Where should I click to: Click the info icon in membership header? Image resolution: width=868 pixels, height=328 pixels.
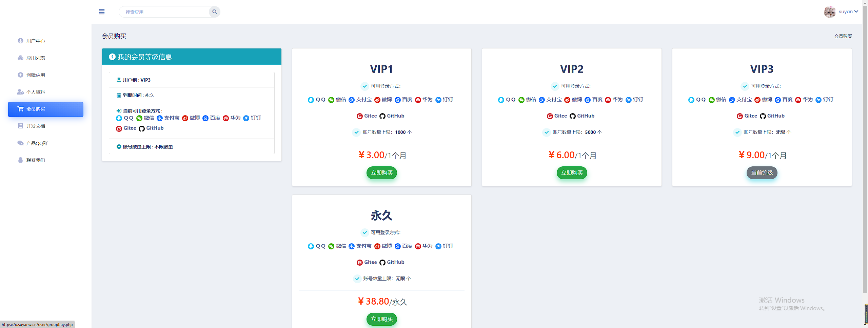(112, 57)
